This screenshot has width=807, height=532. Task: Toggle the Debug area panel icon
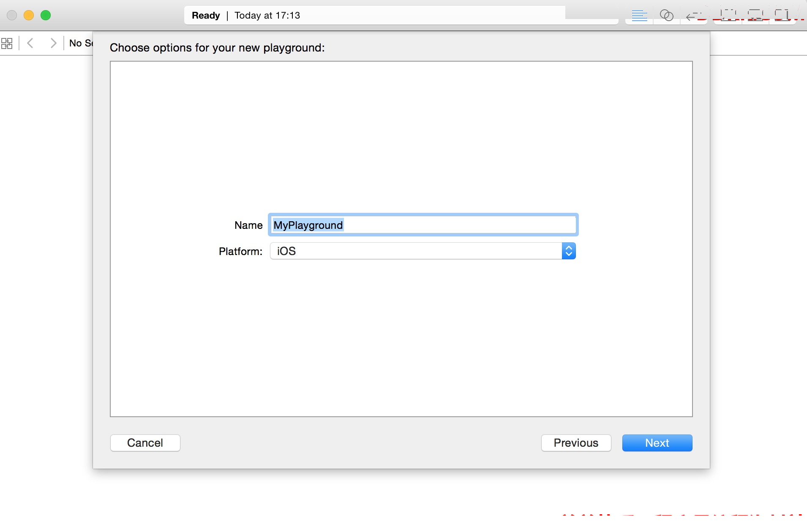click(x=755, y=16)
